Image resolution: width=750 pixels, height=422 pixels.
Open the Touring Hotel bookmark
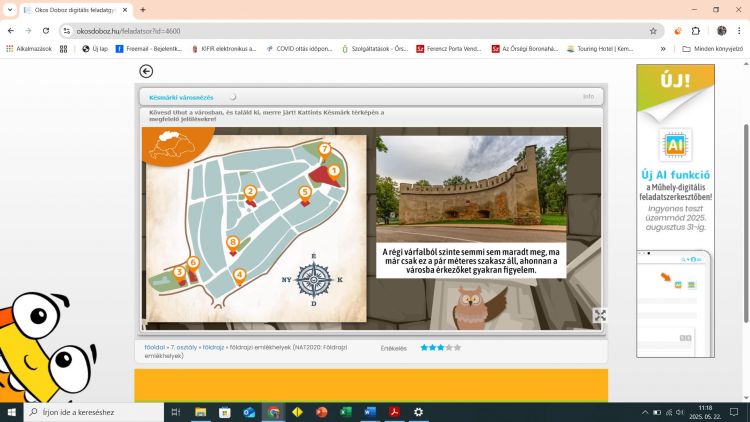click(x=599, y=48)
